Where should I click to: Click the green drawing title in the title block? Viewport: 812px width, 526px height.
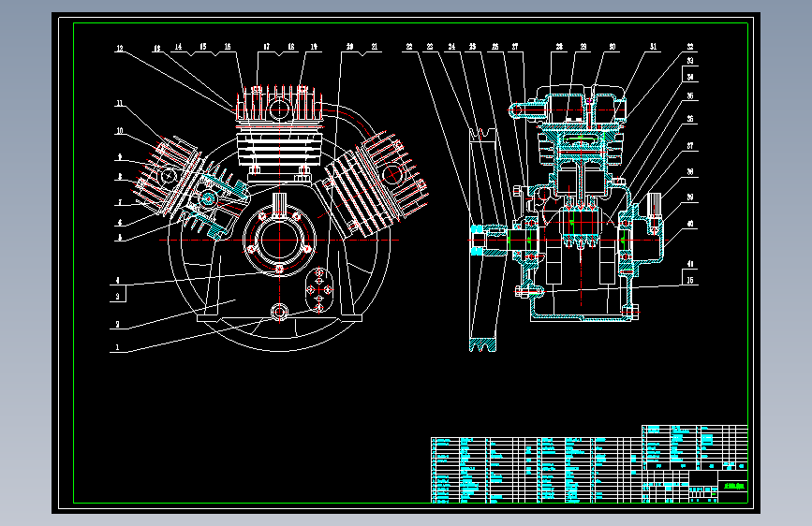point(733,486)
